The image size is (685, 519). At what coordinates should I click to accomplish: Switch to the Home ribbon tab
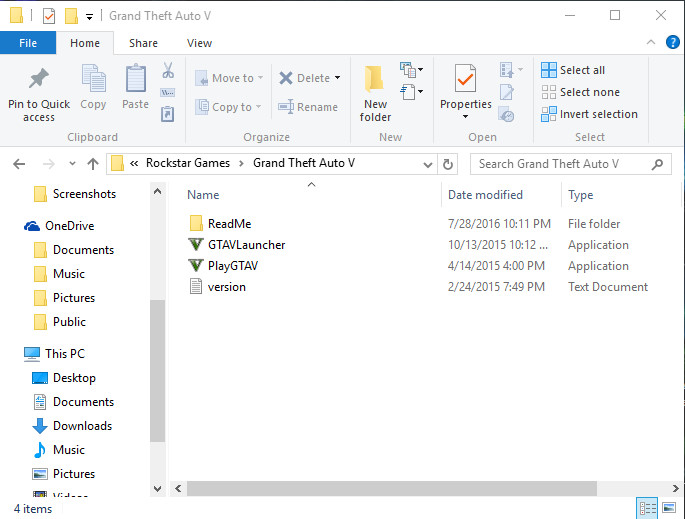coord(85,43)
